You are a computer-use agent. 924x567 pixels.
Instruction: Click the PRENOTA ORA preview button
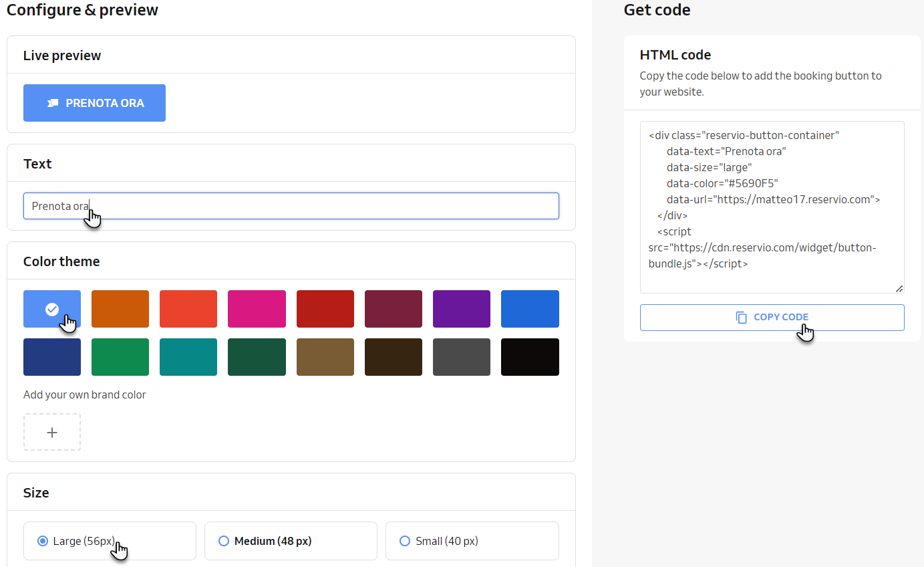94,103
